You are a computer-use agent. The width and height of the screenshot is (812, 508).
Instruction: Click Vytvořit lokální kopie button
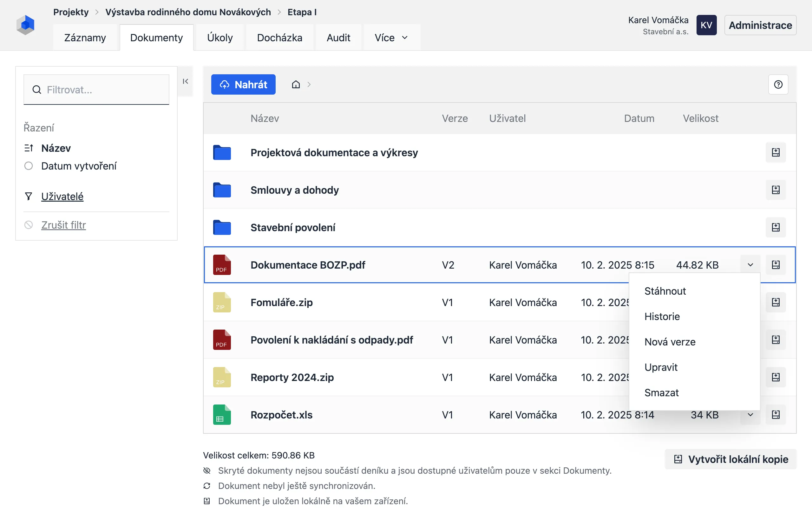pos(730,459)
